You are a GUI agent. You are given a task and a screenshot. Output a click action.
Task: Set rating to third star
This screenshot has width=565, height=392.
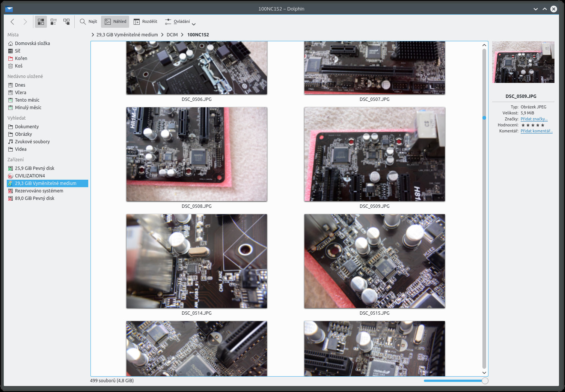[533, 125]
